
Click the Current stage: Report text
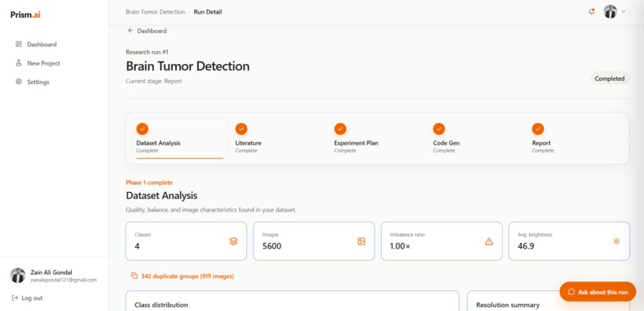pos(154,81)
